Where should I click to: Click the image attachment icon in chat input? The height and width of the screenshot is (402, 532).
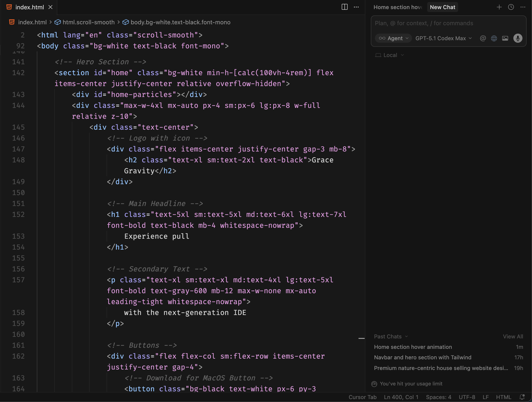click(505, 38)
